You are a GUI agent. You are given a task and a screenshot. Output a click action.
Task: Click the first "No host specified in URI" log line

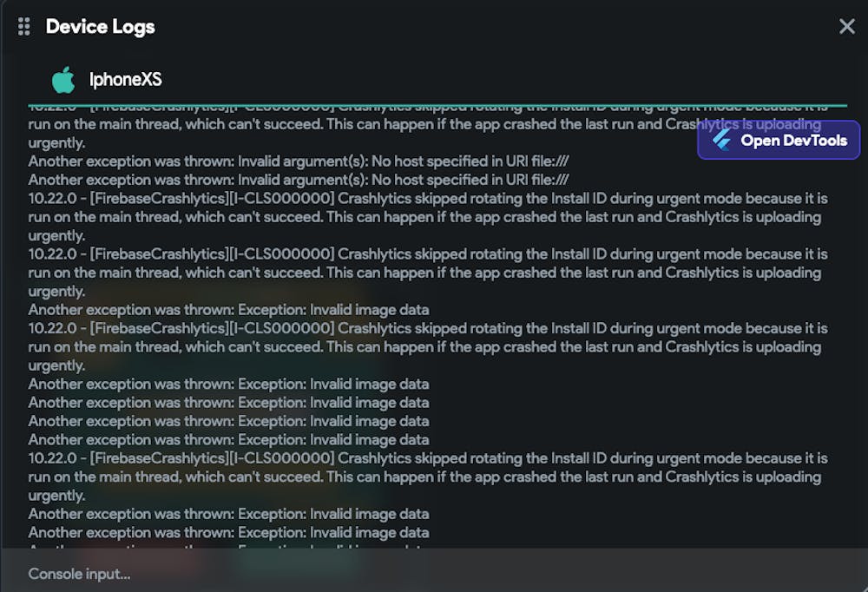[298, 161]
